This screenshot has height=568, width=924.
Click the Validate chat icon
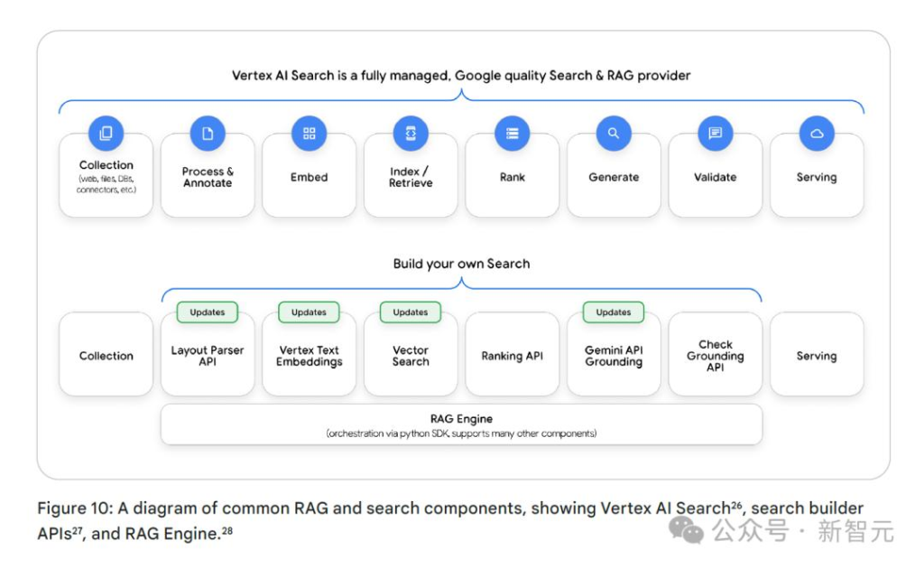tap(715, 134)
